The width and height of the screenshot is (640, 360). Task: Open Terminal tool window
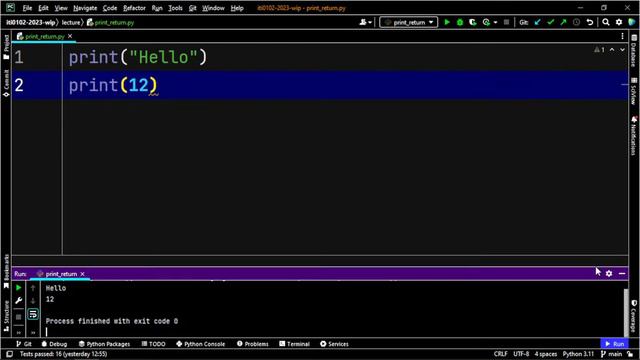pyautogui.click(x=294, y=344)
